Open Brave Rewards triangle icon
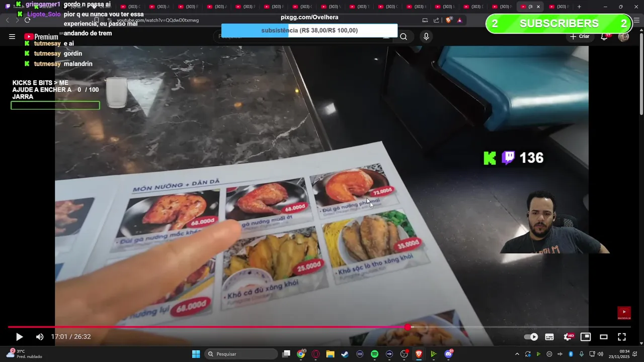Viewport: 644px width, 362px height. [459, 20]
